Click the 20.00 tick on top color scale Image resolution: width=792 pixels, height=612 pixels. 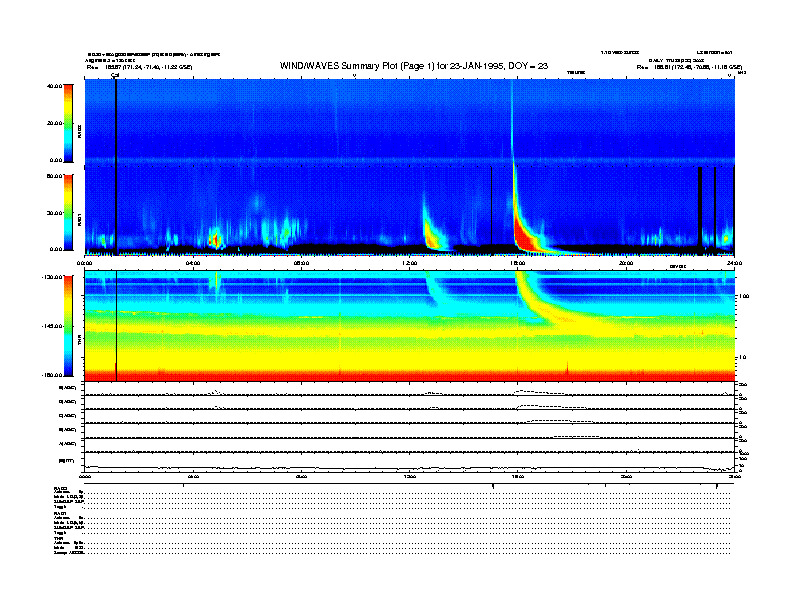(x=54, y=123)
